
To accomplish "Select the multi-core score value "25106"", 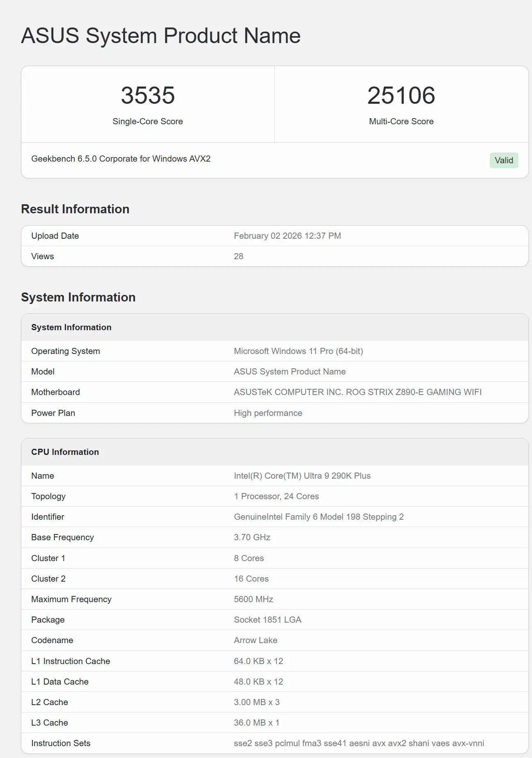I will (x=401, y=95).
